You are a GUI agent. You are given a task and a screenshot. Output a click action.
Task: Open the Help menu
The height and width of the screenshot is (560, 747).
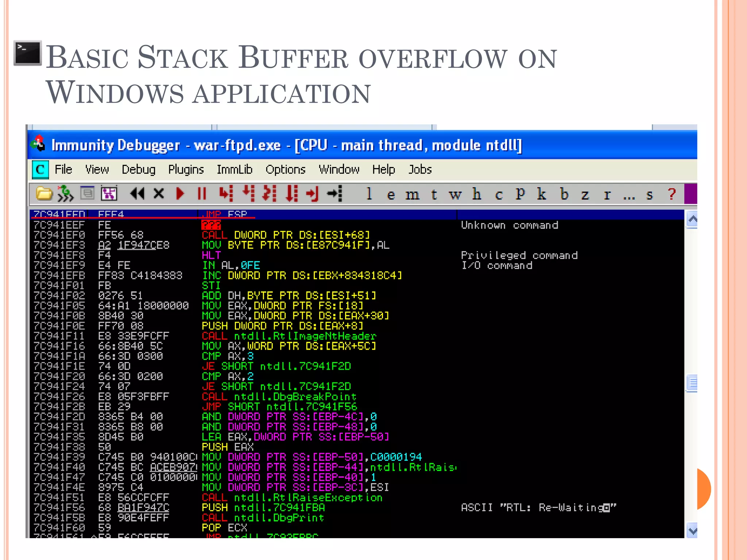coord(384,170)
